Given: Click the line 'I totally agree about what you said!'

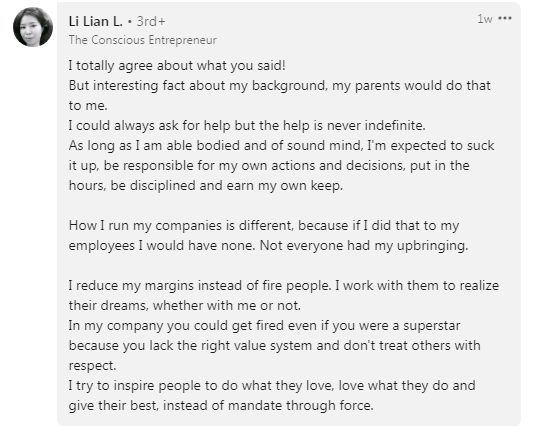Looking at the screenshot, I should [177, 65].
